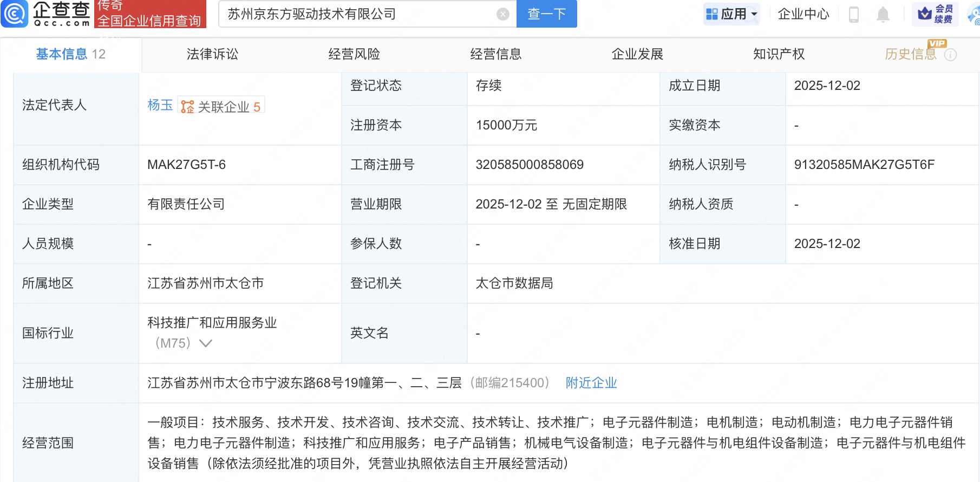Click the 会员续费 crown icon

(x=925, y=14)
